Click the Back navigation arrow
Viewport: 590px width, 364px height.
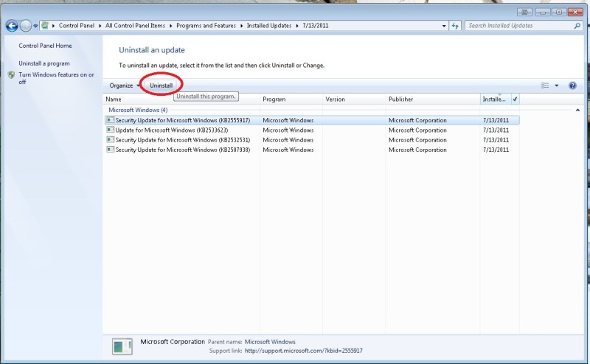(x=12, y=26)
